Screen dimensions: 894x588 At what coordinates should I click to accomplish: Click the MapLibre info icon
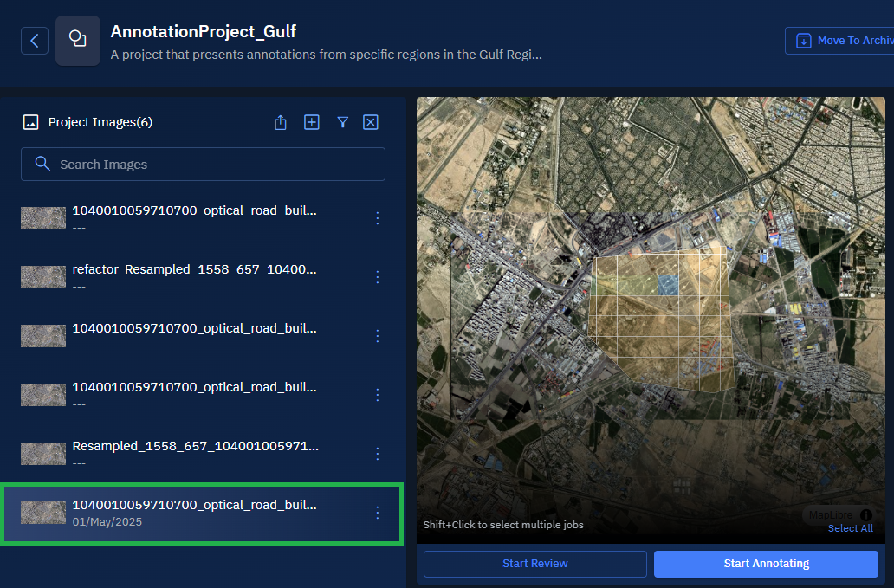866,515
